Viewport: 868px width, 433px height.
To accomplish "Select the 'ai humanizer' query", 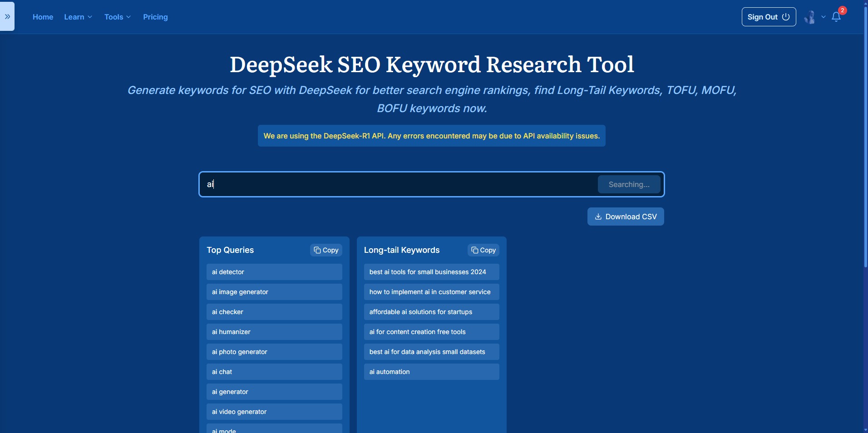I will (x=274, y=332).
